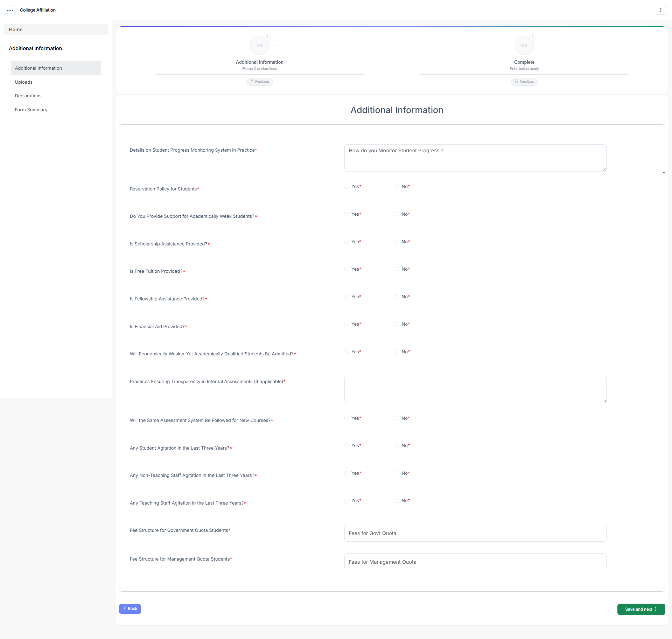Select Yes for Scholarship Assistance Provided

tap(346, 242)
